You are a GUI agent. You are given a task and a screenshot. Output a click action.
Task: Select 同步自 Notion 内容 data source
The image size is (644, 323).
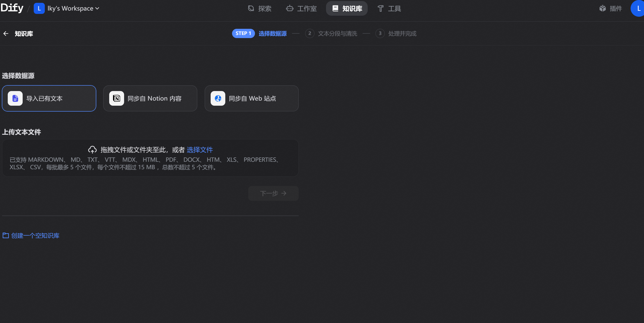(150, 98)
